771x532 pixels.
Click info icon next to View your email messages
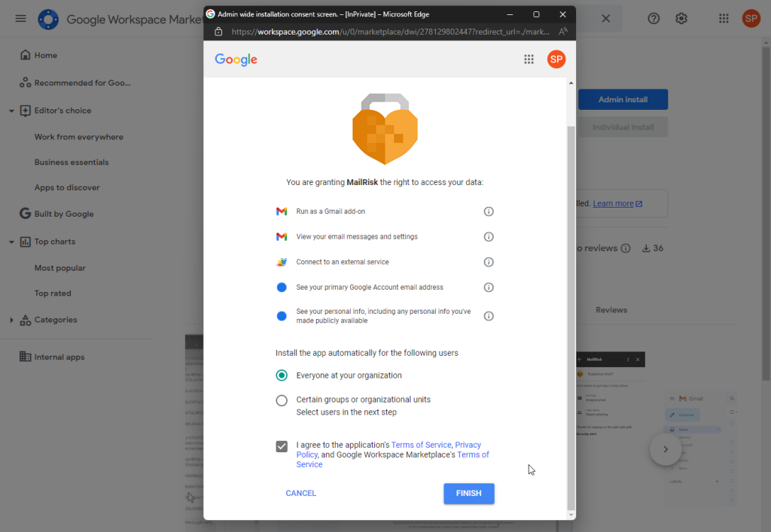click(x=488, y=237)
